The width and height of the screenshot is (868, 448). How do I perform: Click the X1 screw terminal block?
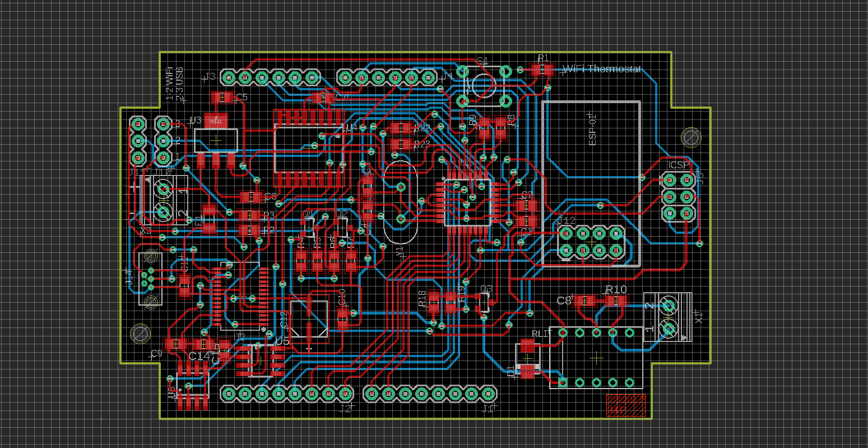(x=669, y=317)
